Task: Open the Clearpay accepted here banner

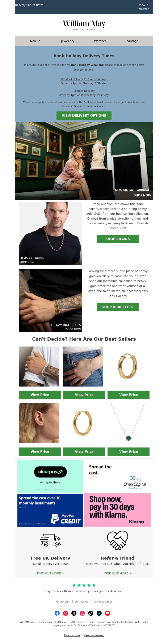Action: [50, 476]
